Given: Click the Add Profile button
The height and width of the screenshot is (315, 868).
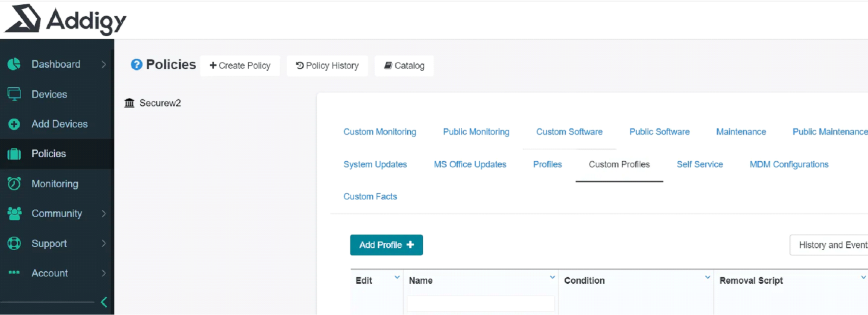Looking at the screenshot, I should (386, 245).
